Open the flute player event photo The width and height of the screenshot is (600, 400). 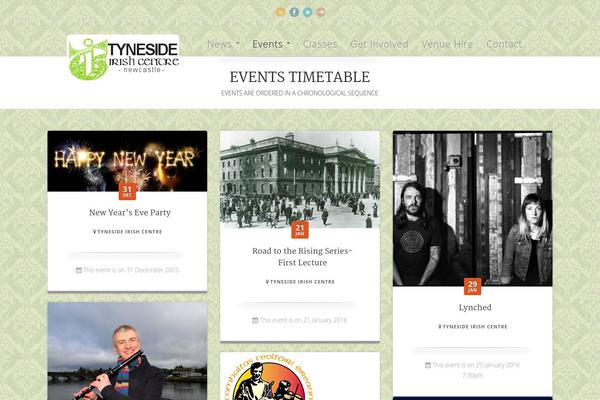click(127, 351)
